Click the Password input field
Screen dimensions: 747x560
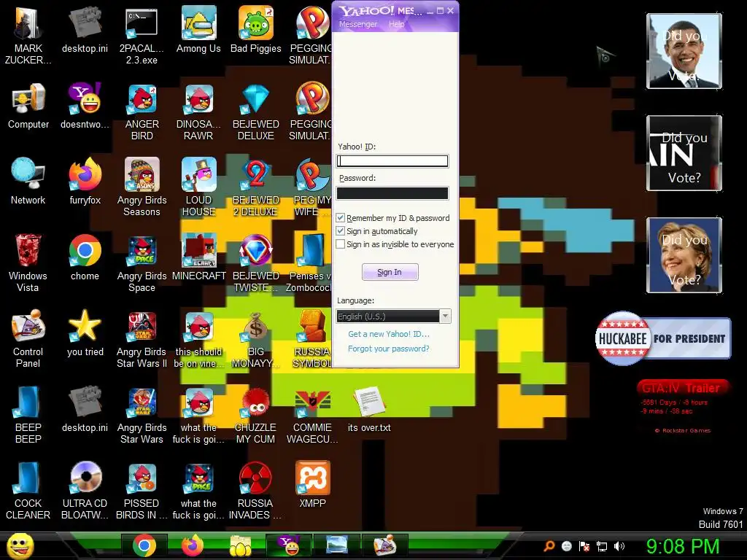point(392,192)
